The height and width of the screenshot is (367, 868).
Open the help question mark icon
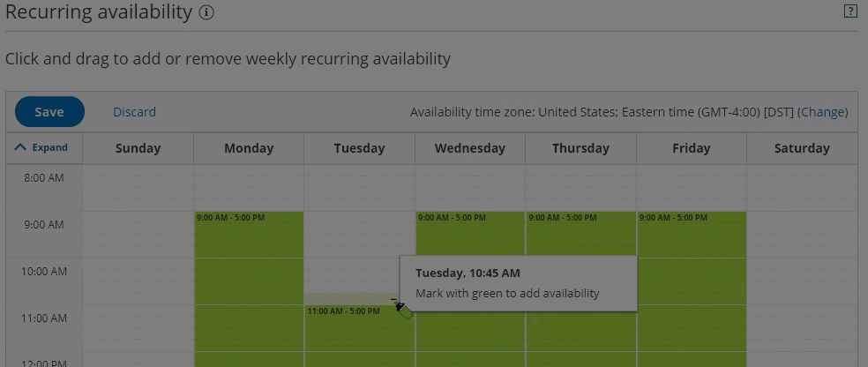pyautogui.click(x=850, y=11)
